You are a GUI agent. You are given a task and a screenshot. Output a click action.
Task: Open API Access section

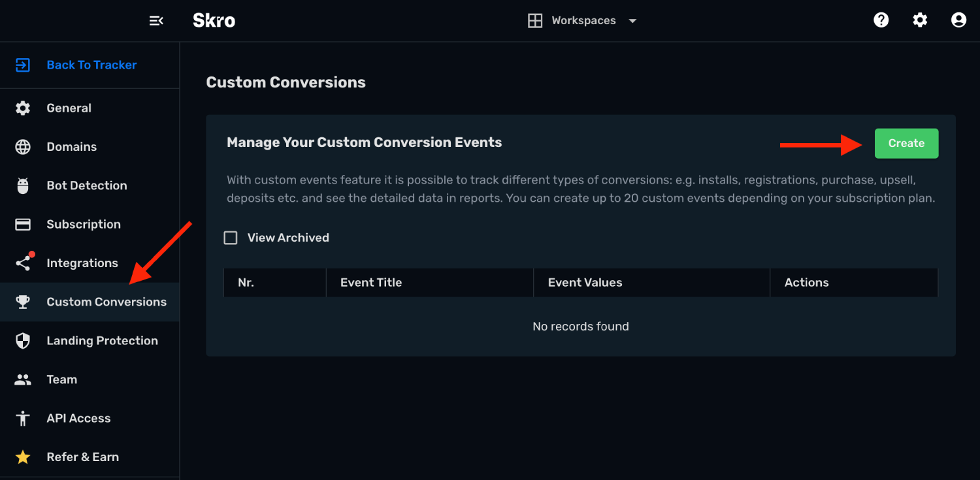(x=90, y=418)
